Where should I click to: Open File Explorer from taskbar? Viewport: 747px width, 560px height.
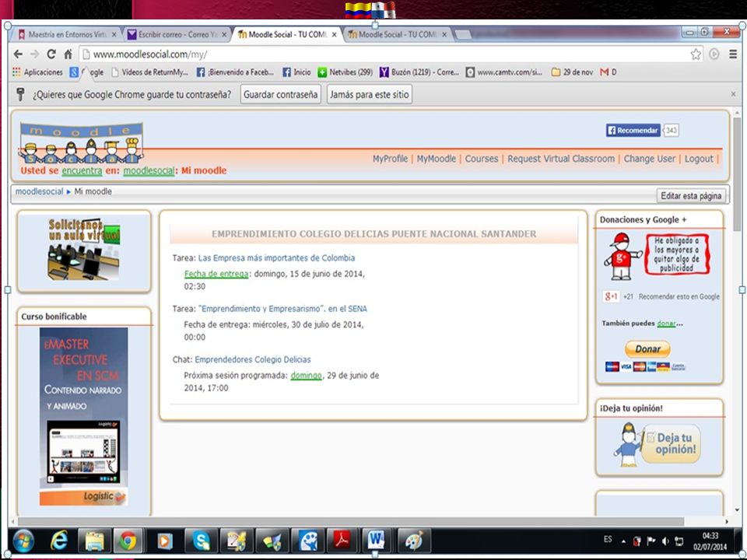(x=94, y=541)
